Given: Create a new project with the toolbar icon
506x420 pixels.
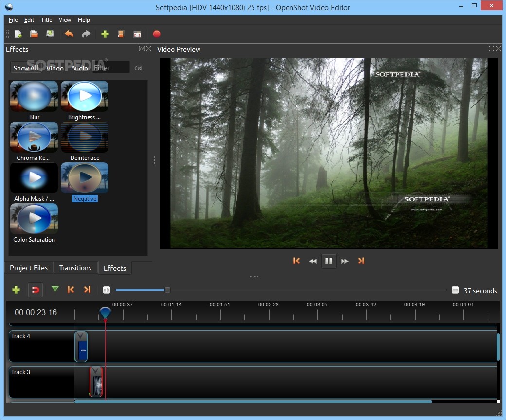Looking at the screenshot, I should [x=18, y=34].
